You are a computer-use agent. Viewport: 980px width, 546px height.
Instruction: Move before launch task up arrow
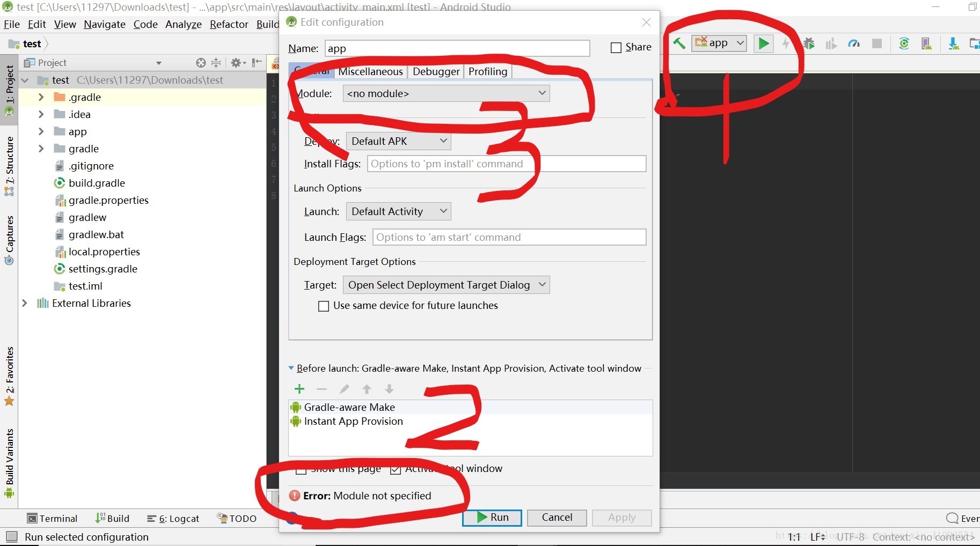click(367, 389)
